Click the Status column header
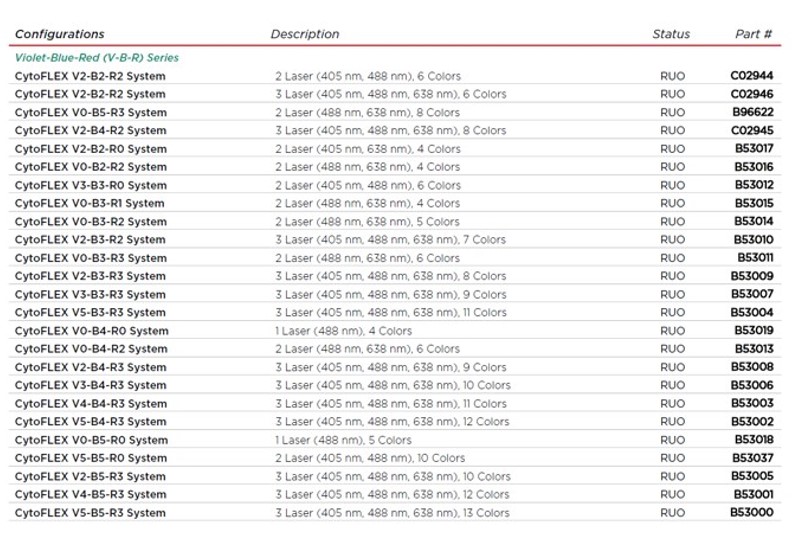 [671, 34]
